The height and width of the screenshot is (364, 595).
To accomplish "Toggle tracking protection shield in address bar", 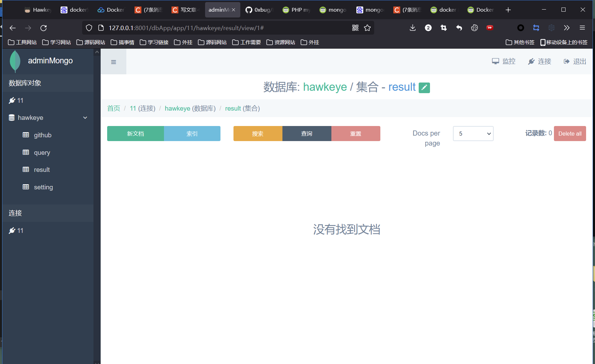I will point(89,28).
